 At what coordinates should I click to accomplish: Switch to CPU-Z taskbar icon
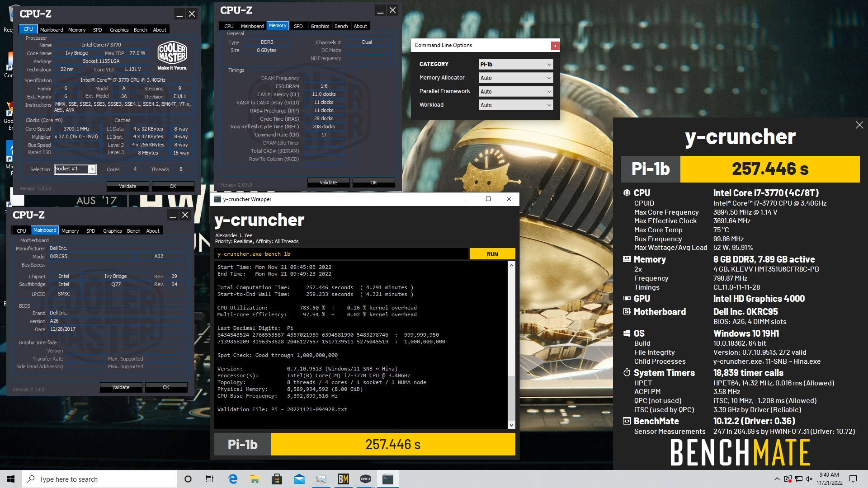click(x=365, y=479)
